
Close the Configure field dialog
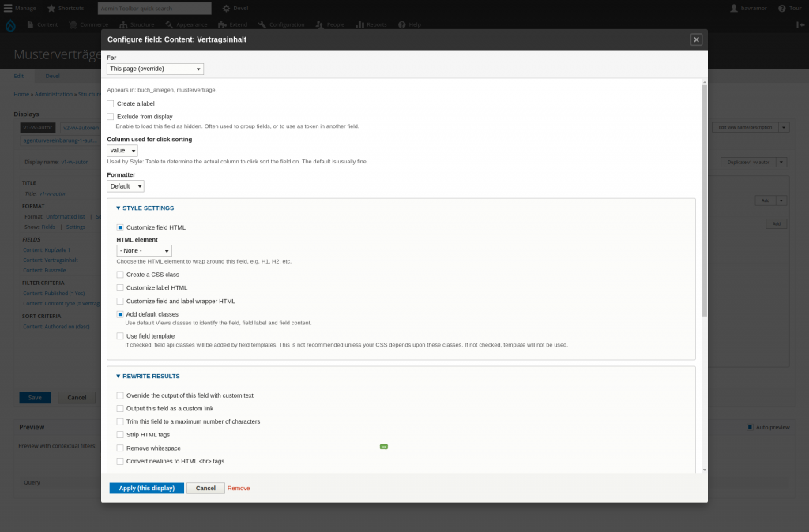[696, 39]
